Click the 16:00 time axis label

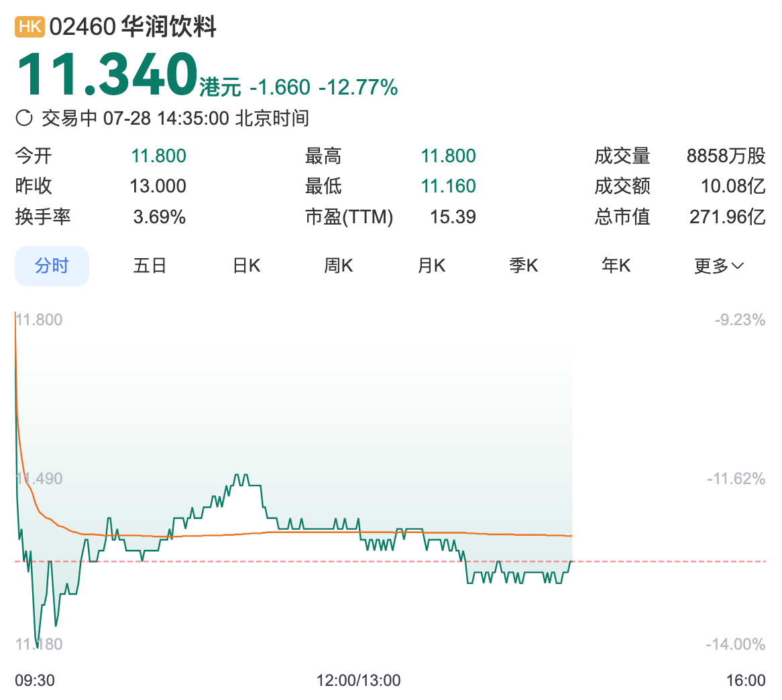(x=746, y=680)
